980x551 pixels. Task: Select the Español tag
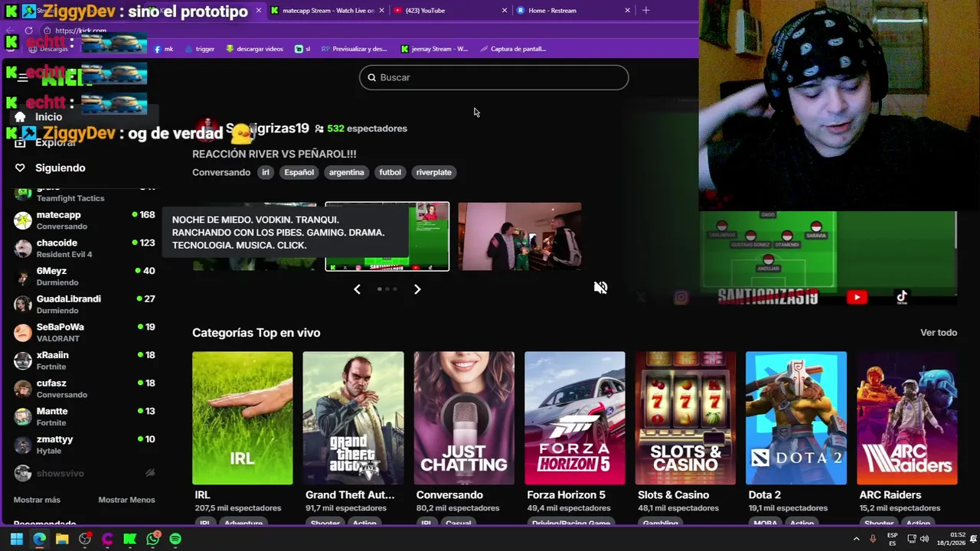pos(299,172)
